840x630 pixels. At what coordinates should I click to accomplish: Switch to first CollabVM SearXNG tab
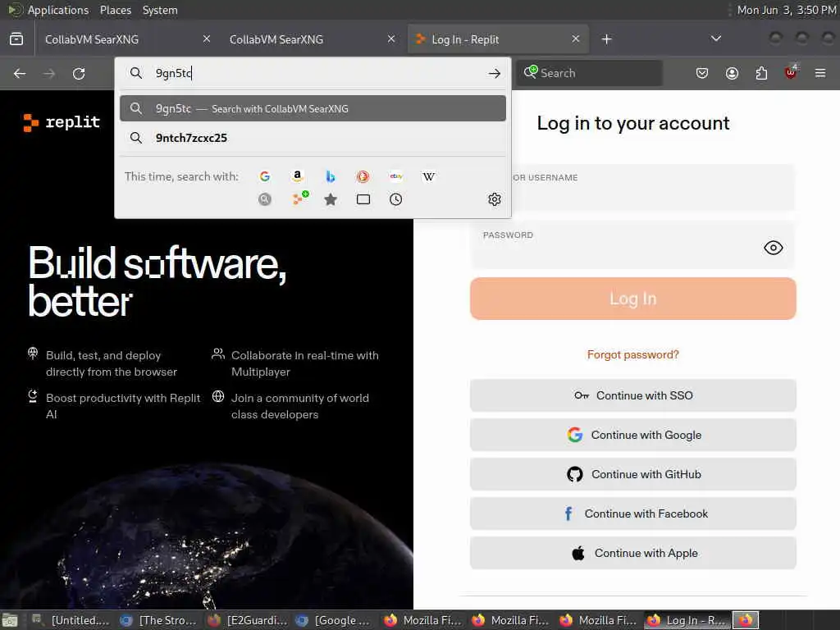[x=127, y=39]
